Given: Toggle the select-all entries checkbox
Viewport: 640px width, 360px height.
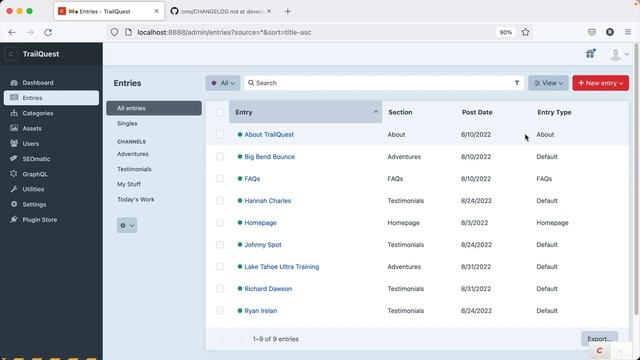Looking at the screenshot, I should coord(220,112).
